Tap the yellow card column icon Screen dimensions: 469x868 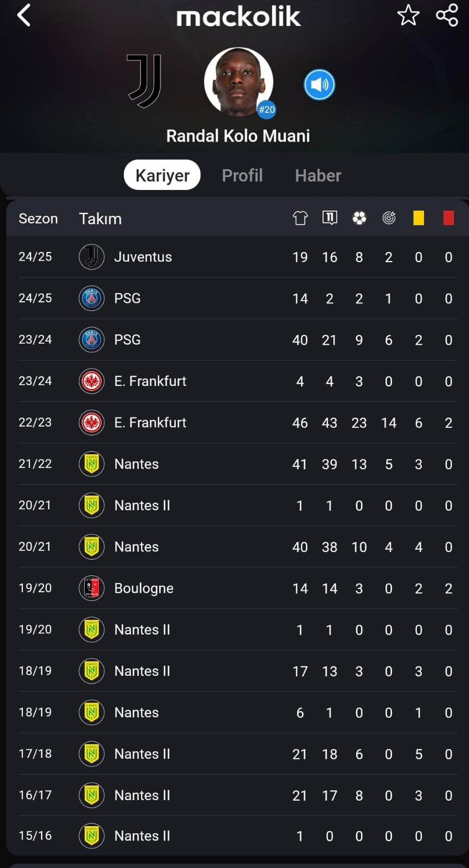click(x=419, y=218)
